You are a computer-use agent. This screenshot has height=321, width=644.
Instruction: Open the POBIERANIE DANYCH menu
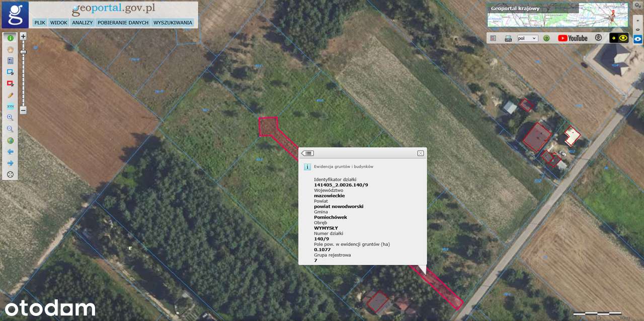[x=123, y=23]
